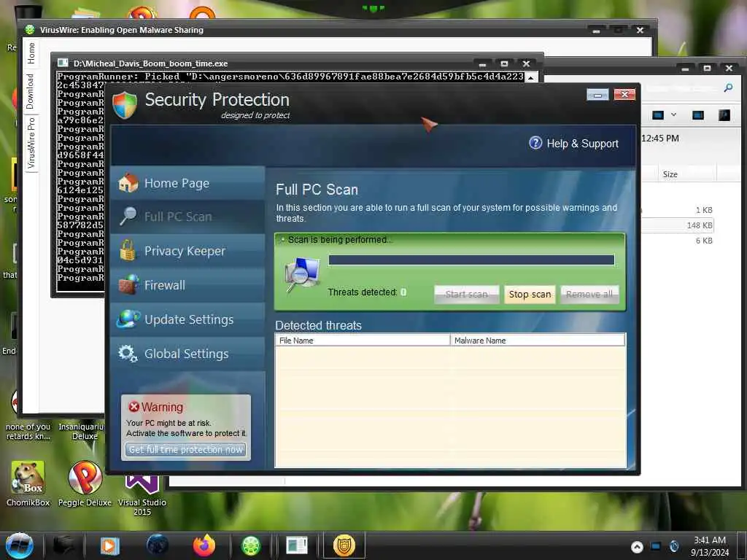Close the Security Protection window
This screenshot has width=747, height=560.
(624, 95)
